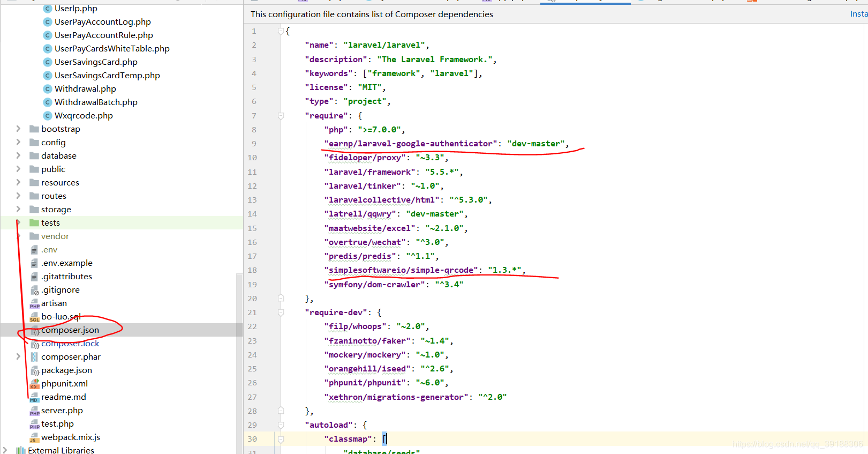Click the "laravel/framework" dependency key
The height and width of the screenshot is (454, 868).
[x=369, y=172]
